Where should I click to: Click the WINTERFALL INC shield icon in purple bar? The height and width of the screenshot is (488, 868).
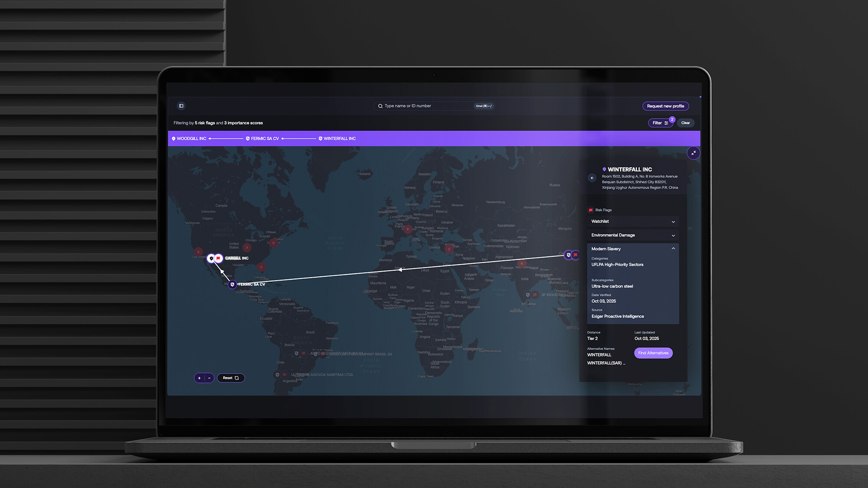pos(320,139)
